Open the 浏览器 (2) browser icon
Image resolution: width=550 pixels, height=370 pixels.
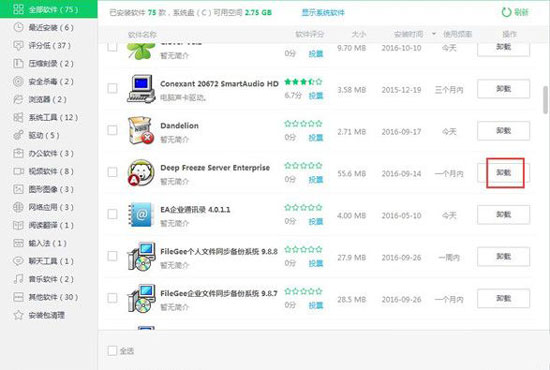(18, 99)
